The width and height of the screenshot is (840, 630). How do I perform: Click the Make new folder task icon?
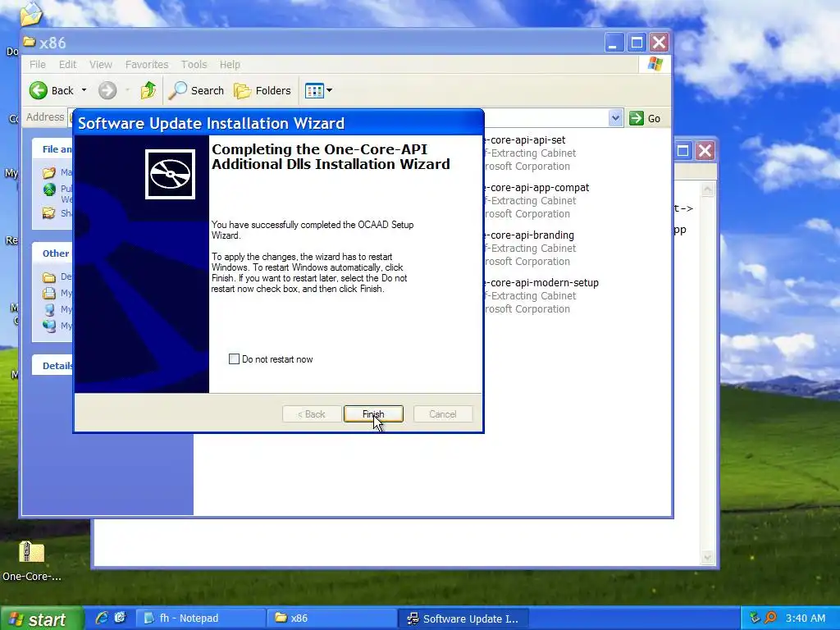49,172
